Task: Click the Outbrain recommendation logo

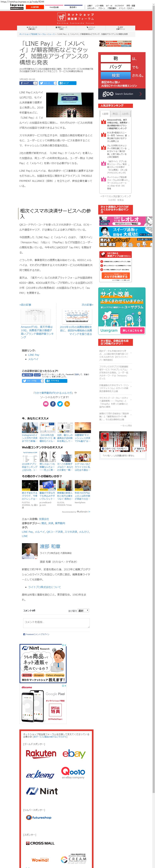Action: (x=83, y=512)
